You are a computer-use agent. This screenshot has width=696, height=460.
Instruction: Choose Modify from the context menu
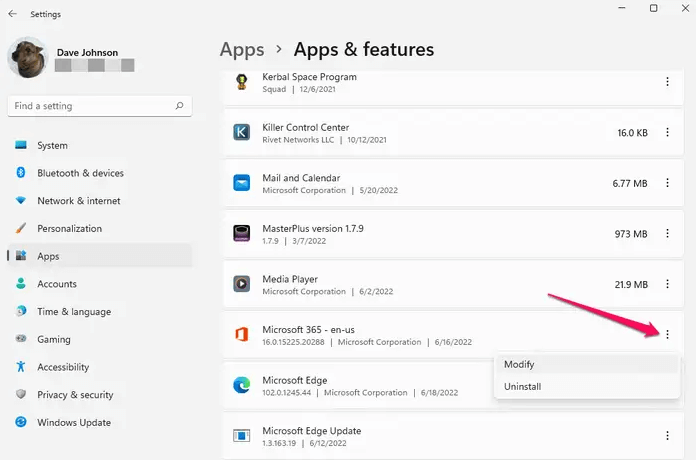[x=587, y=365]
